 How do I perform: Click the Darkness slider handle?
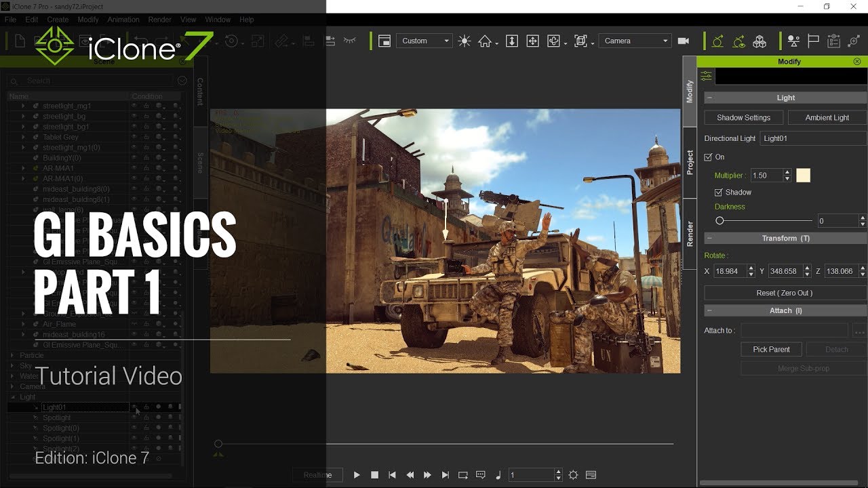719,221
